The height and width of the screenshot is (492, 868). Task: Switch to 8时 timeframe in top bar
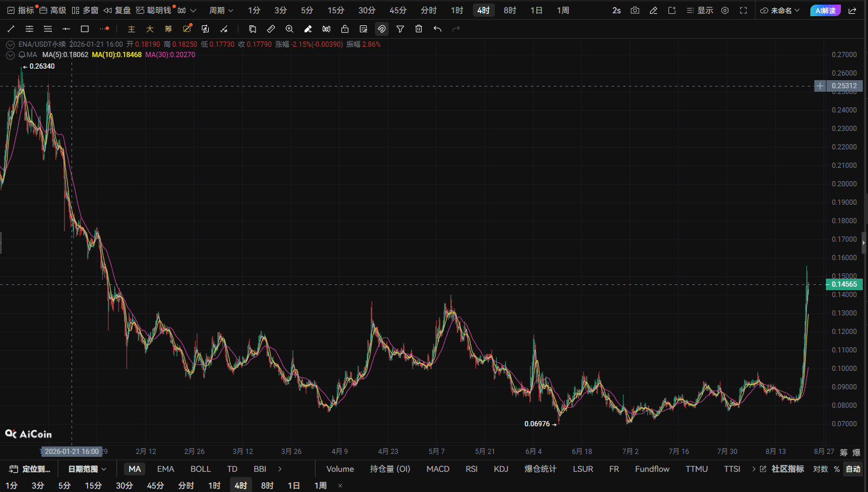pyautogui.click(x=510, y=10)
